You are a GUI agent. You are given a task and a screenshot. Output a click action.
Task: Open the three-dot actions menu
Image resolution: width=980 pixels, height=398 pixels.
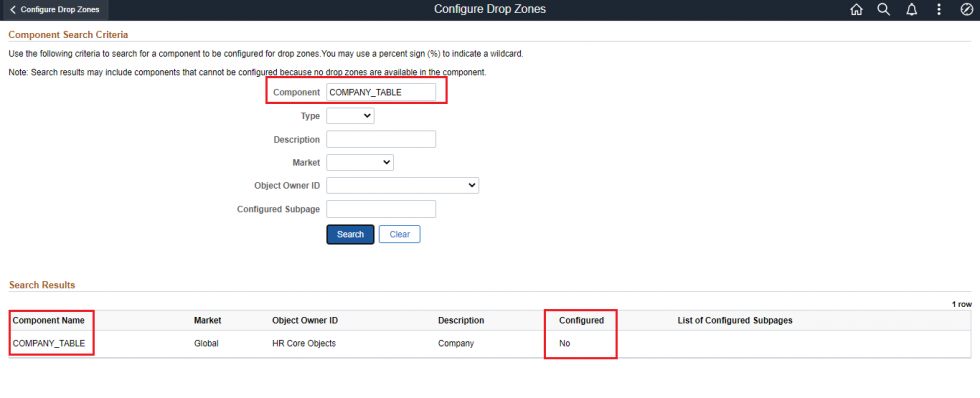pyautogui.click(x=939, y=10)
